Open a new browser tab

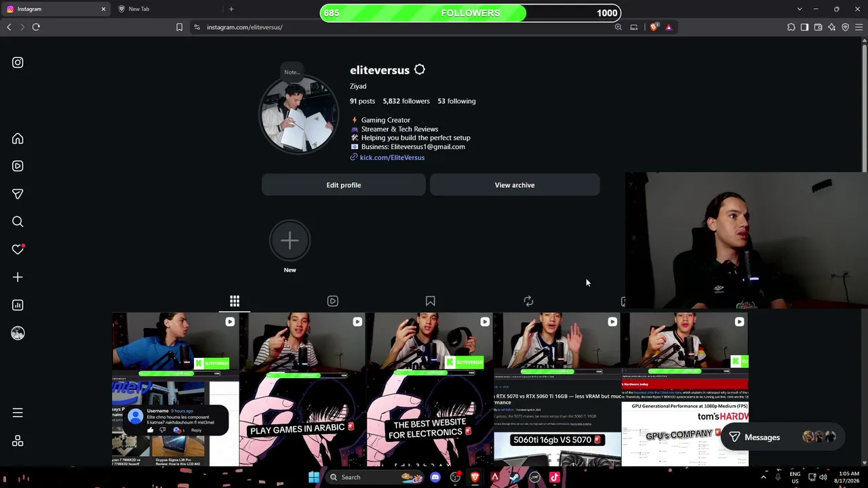[231, 9]
